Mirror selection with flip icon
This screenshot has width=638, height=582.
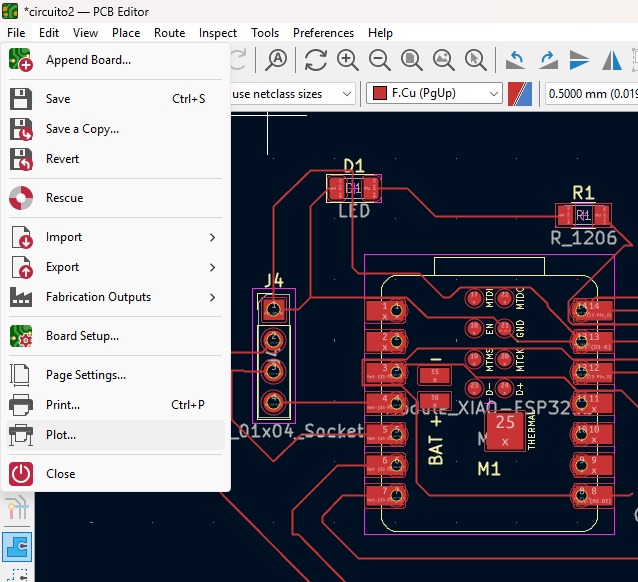(x=580, y=60)
